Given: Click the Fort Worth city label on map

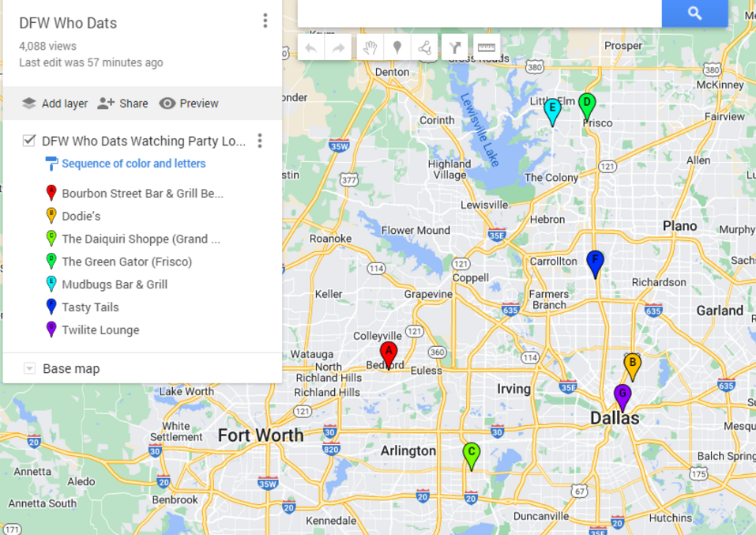Looking at the screenshot, I should pyautogui.click(x=261, y=435).
